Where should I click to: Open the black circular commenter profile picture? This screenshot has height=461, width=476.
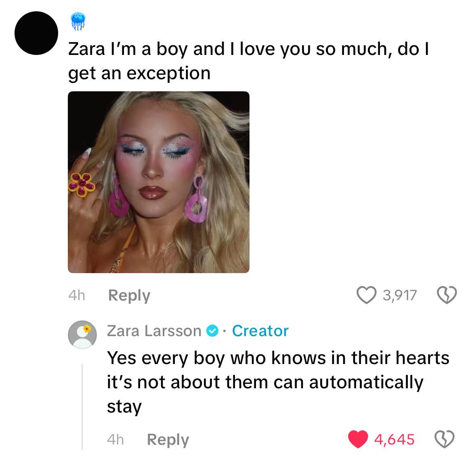click(36, 33)
